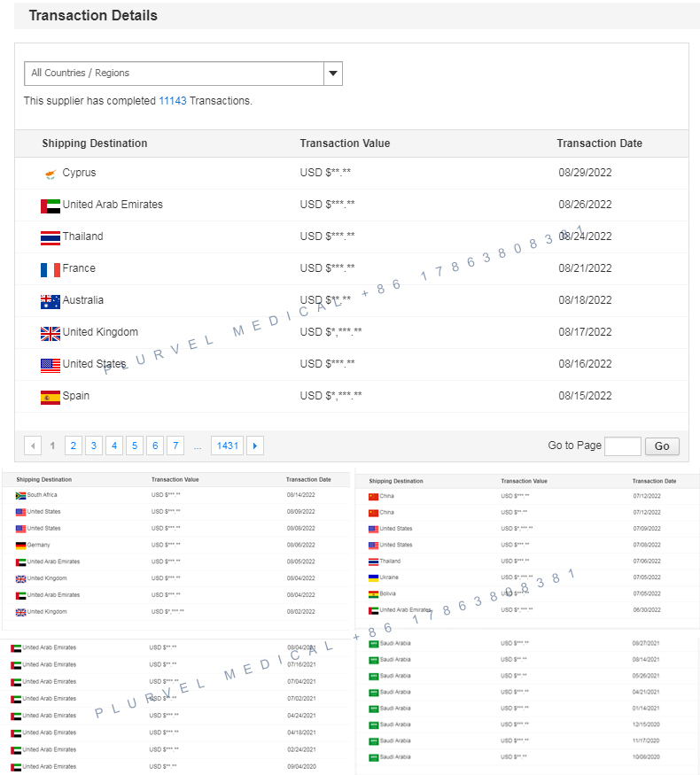
Task: Select the date 09/04/2020
Action: pos(301,767)
